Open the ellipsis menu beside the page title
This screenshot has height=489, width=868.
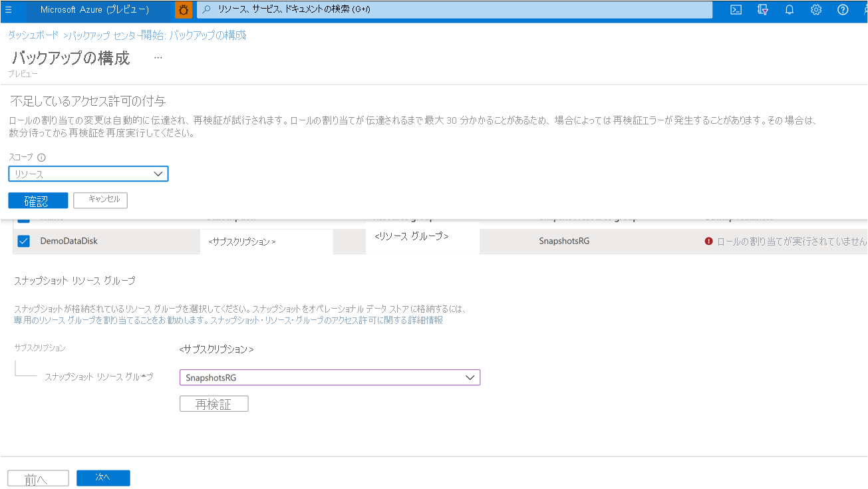coord(158,58)
